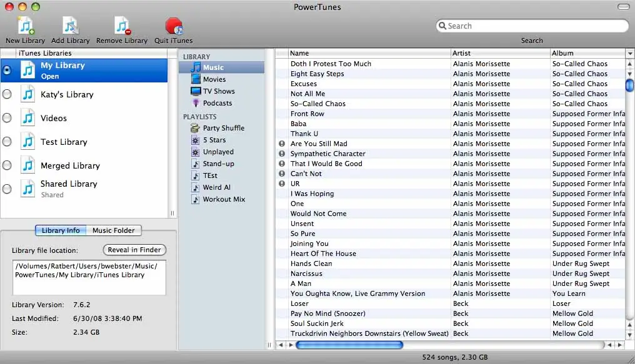Screen dimensions: 635x364
Task: Click the Reveal in Finder button
Action: pyautogui.click(x=134, y=250)
